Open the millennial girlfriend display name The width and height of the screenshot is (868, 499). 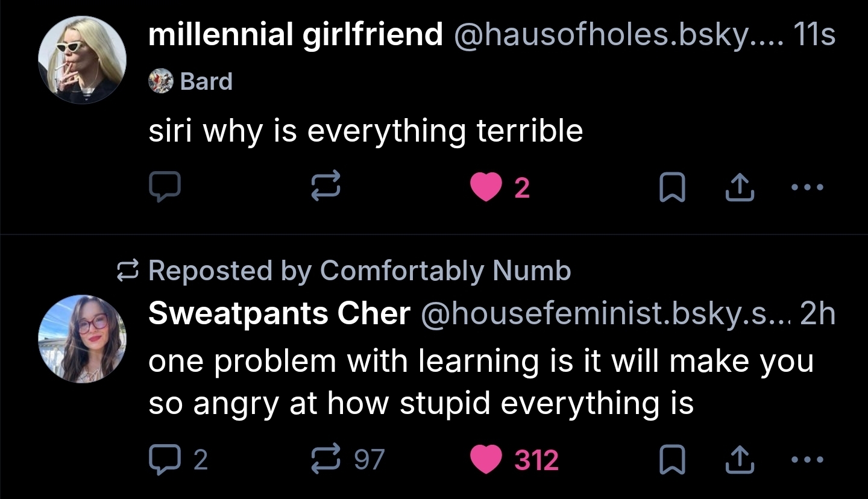click(x=295, y=34)
